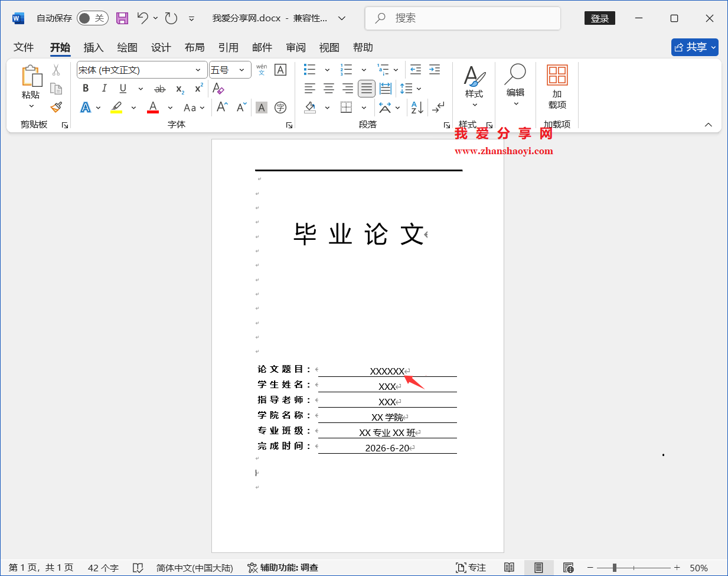This screenshot has height=576, width=728.
Task: Click the Cut scissors icon
Action: 56,70
